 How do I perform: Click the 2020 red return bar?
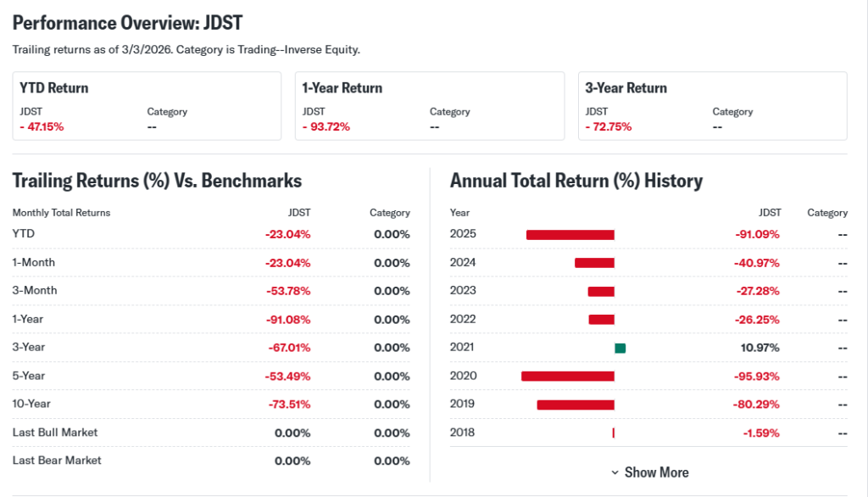pyautogui.click(x=567, y=376)
